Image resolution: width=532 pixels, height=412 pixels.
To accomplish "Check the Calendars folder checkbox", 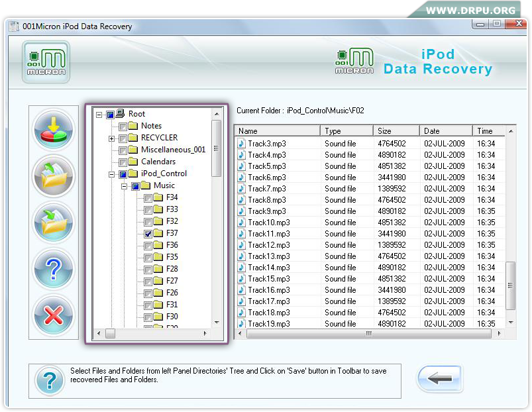I will pos(123,162).
